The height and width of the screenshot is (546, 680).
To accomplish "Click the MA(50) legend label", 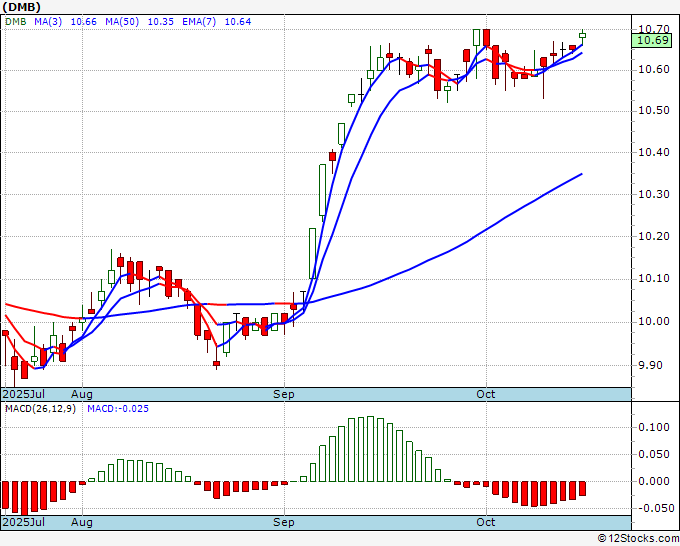I will pyautogui.click(x=122, y=21).
